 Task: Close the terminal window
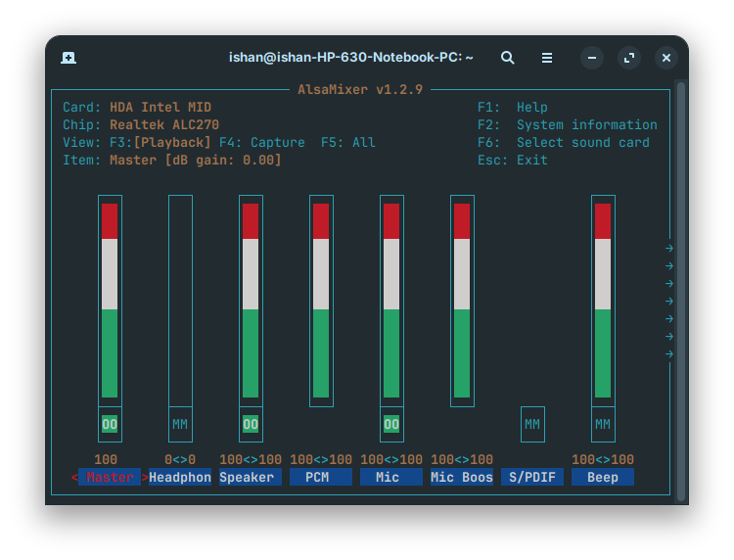point(666,58)
